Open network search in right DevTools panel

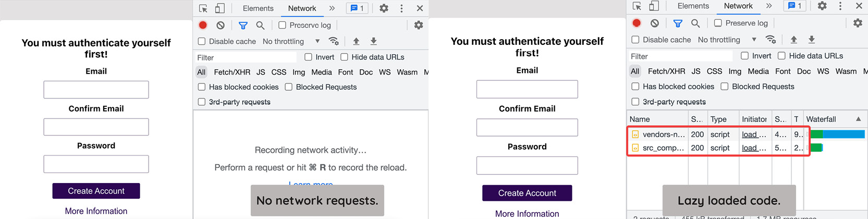[x=695, y=23]
